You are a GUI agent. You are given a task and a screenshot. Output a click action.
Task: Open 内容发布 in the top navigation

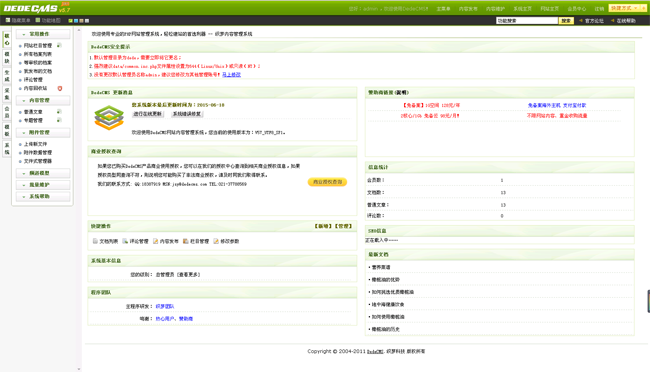(468, 9)
